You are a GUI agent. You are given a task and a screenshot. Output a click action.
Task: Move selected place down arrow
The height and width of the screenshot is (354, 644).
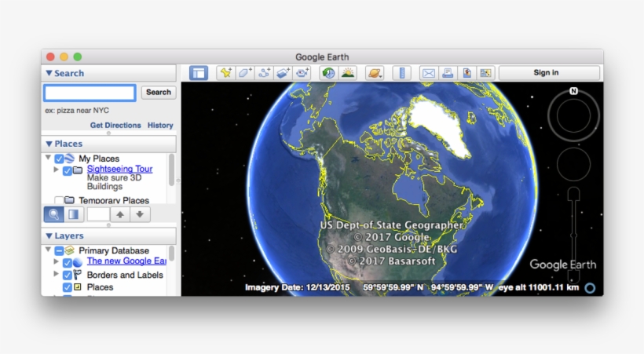point(140,214)
